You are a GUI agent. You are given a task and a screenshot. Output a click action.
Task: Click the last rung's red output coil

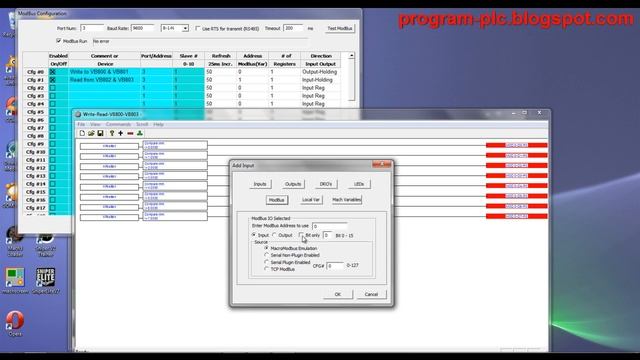tap(516, 216)
